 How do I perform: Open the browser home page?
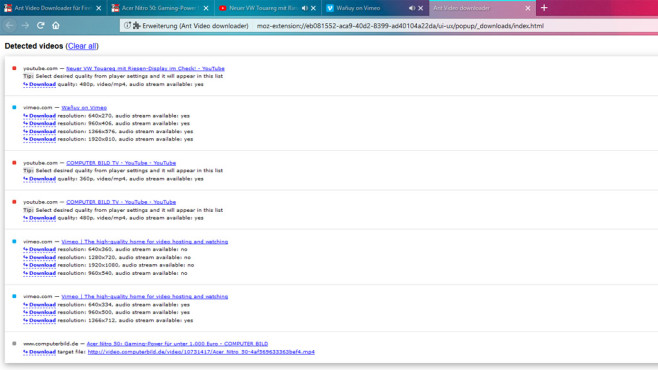point(56,26)
